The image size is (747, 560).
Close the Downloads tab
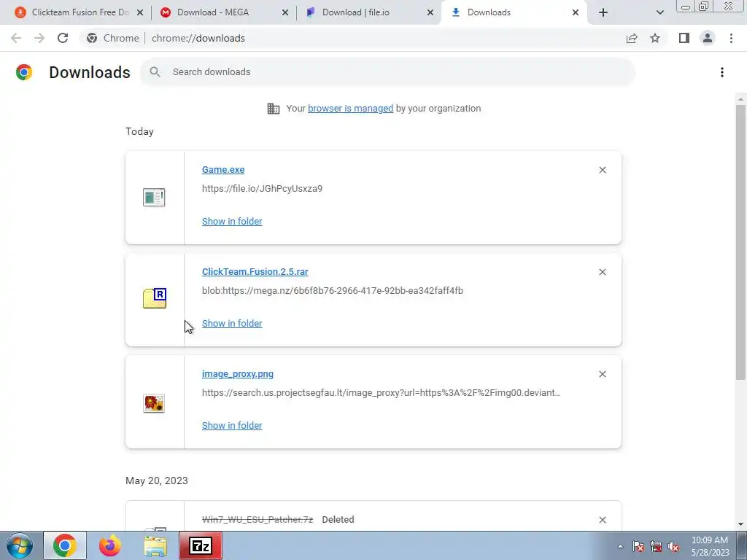[576, 13]
